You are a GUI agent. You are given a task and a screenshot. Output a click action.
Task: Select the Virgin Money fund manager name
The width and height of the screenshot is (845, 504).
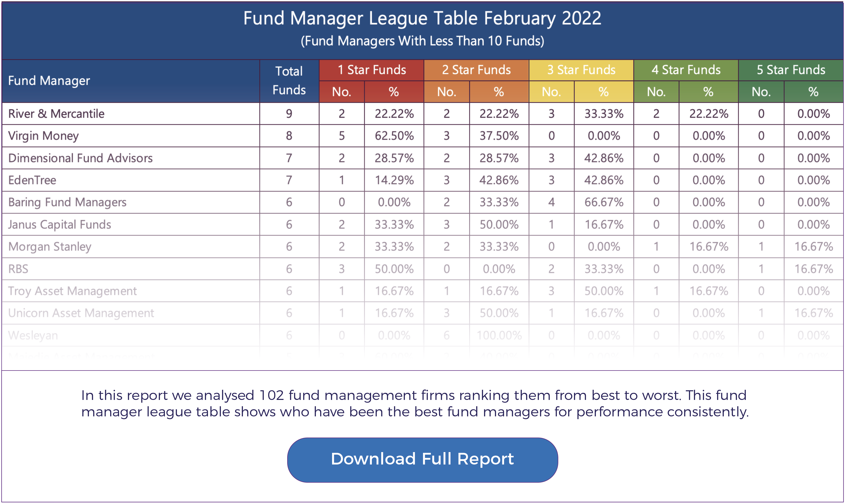(x=44, y=136)
